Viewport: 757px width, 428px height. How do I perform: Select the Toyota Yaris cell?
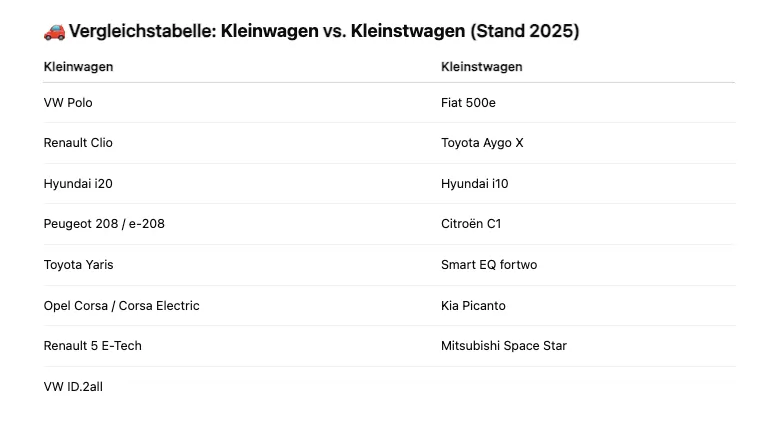78,265
